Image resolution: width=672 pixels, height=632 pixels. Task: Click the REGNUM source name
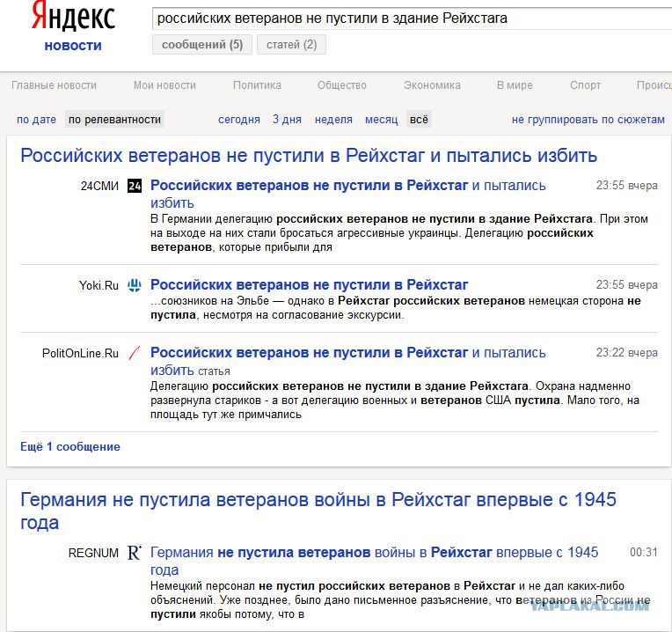93,553
